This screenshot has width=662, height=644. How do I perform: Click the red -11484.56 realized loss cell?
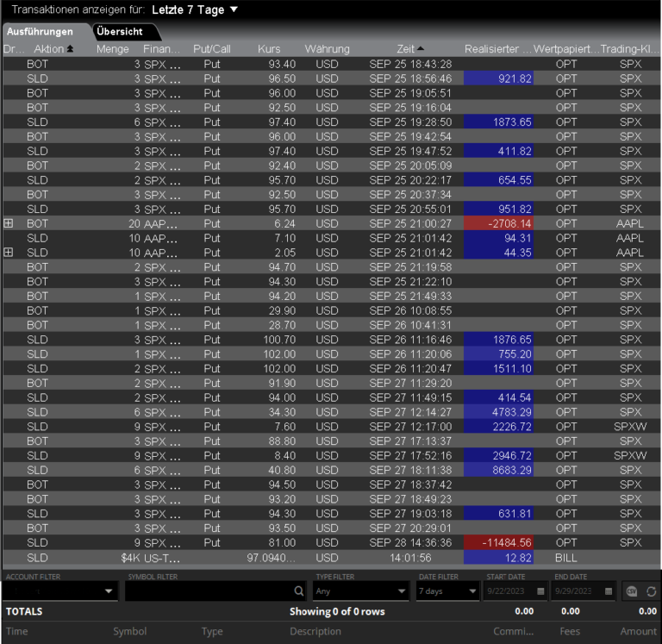coord(498,542)
